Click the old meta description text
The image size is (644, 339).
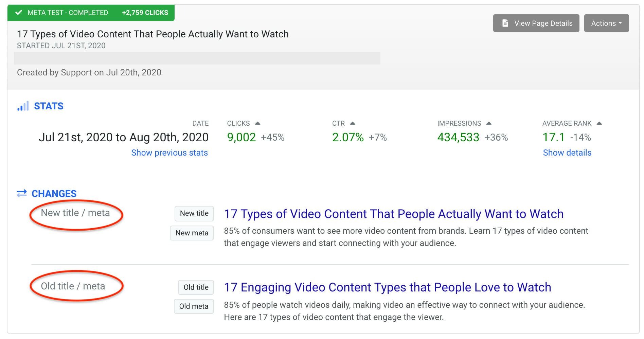click(404, 311)
